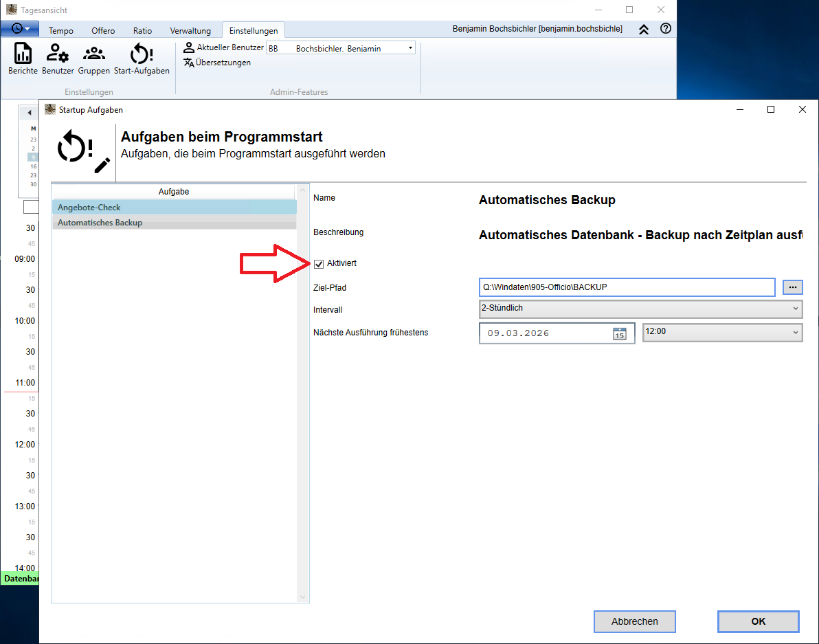Browse the Ziel-Pfad with the ellipsis button
The height and width of the screenshot is (644, 819).
(793, 287)
